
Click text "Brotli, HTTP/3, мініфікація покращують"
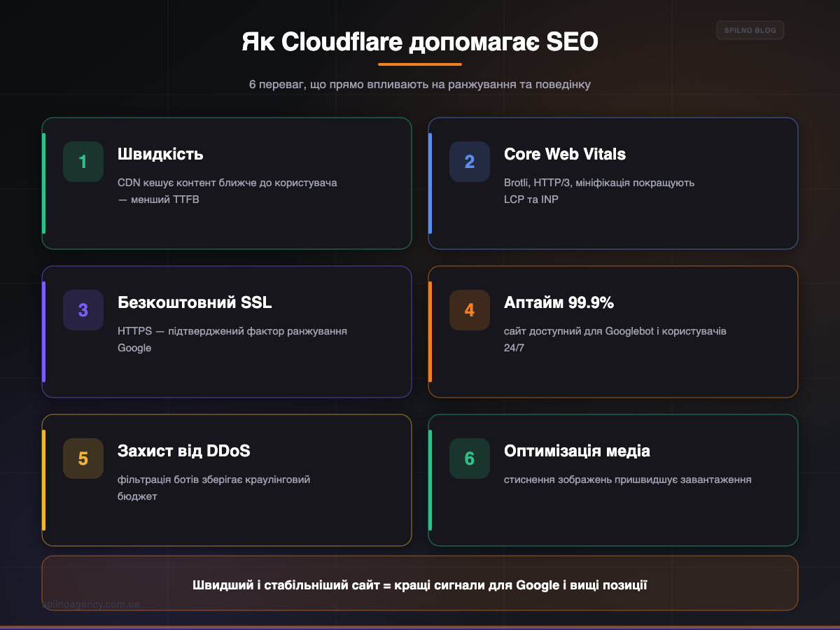pos(599,183)
